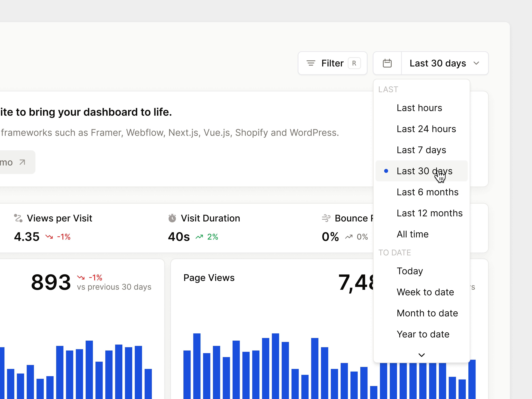Choose the selected Last 30 days option

point(422,171)
